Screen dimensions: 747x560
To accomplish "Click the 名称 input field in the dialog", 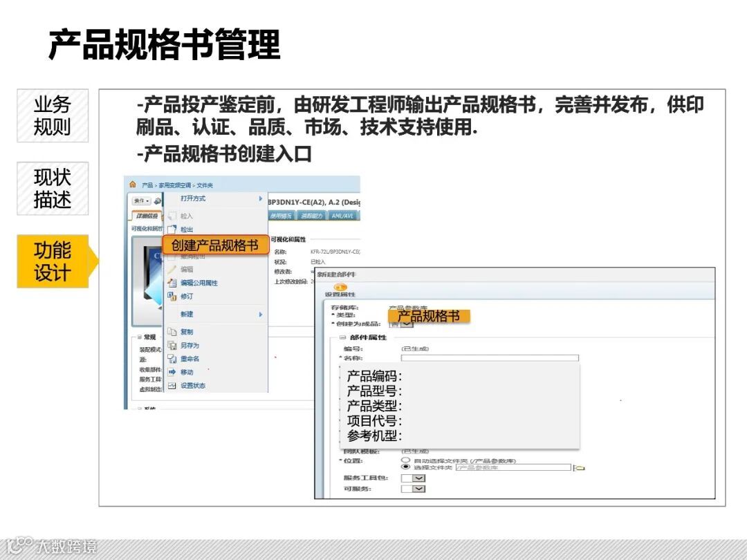I will [490, 357].
